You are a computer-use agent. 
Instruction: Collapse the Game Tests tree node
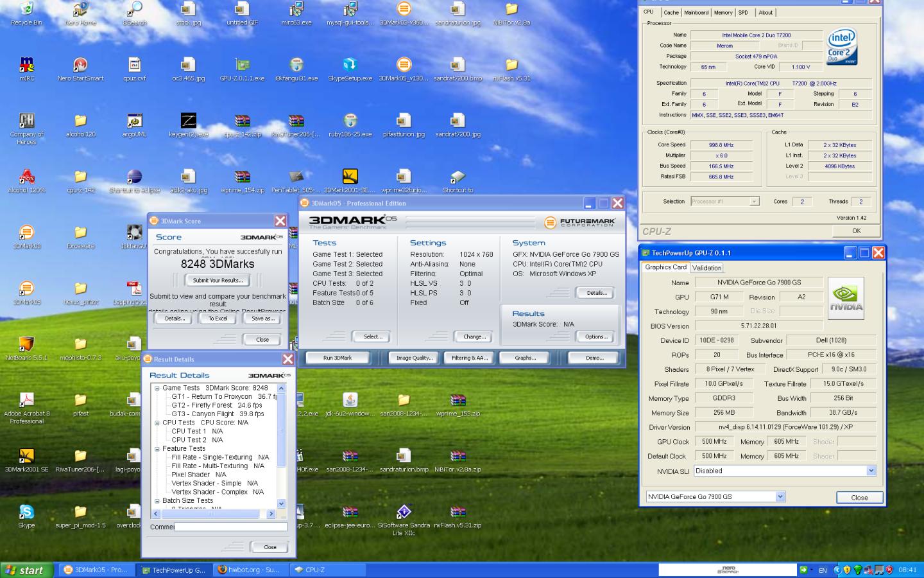[157, 388]
